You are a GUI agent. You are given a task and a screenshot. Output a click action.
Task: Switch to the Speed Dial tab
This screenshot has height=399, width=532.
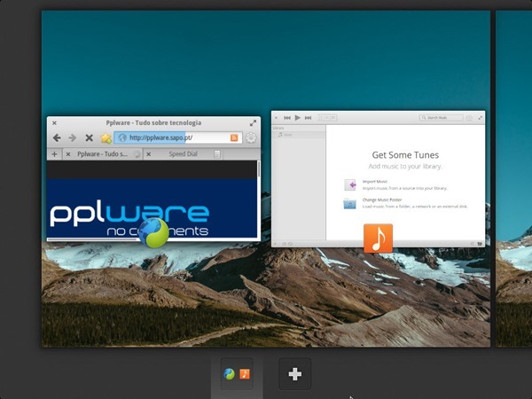(183, 154)
